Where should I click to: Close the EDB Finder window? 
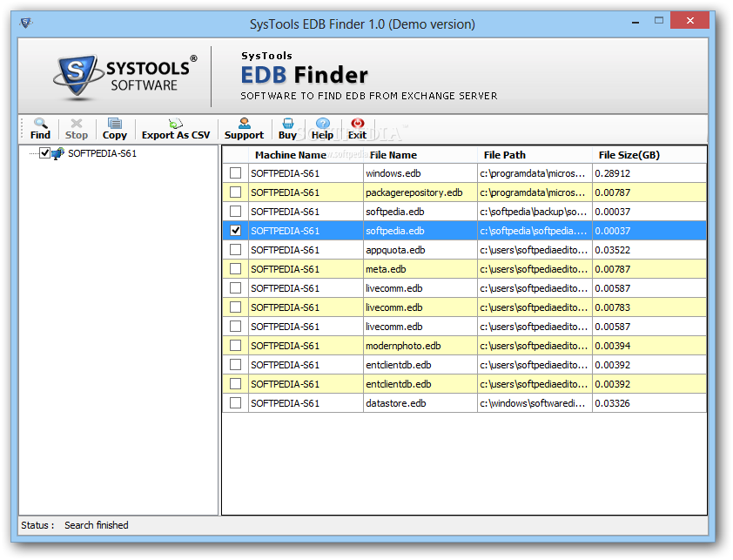[x=690, y=21]
